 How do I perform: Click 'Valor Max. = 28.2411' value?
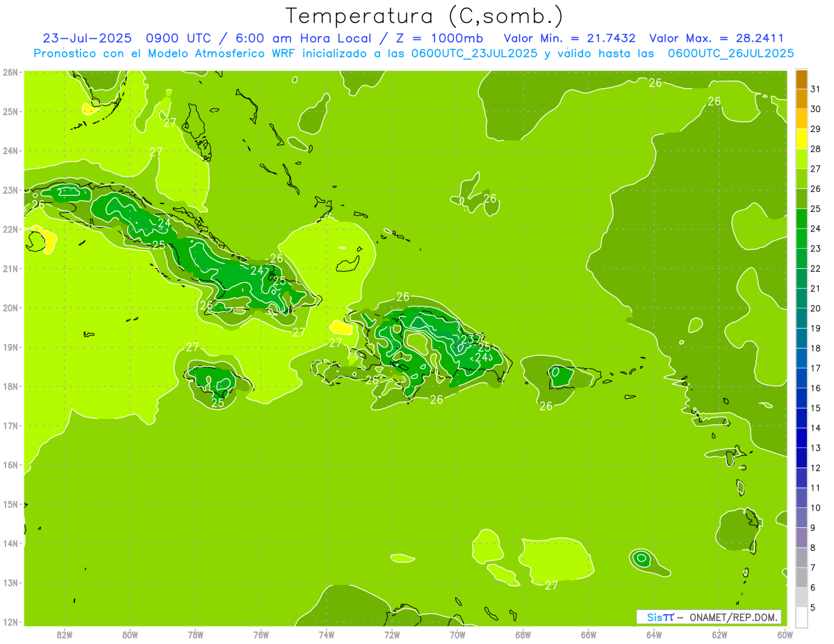717,38
